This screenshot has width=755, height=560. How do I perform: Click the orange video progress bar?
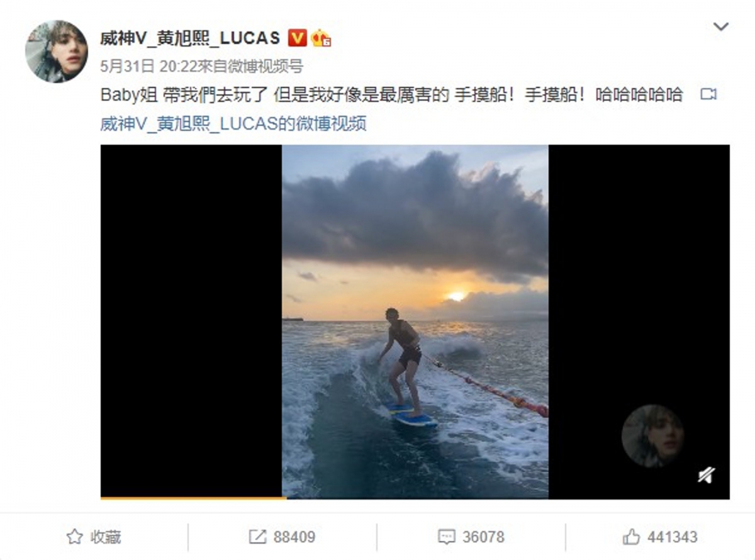tap(193, 498)
